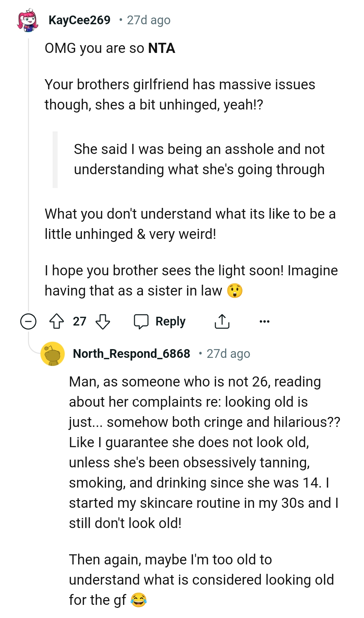Toggle the downvote arrow on the comment

click(103, 321)
